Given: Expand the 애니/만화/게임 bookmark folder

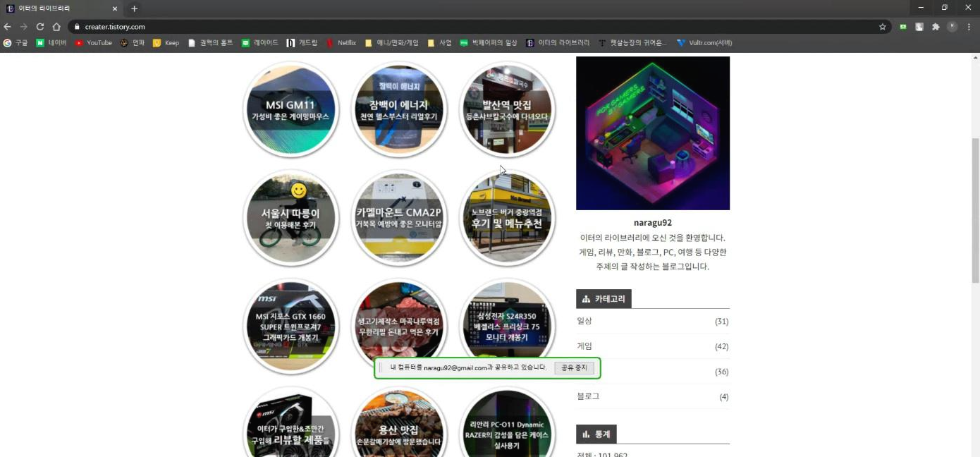Looking at the screenshot, I should [x=392, y=43].
